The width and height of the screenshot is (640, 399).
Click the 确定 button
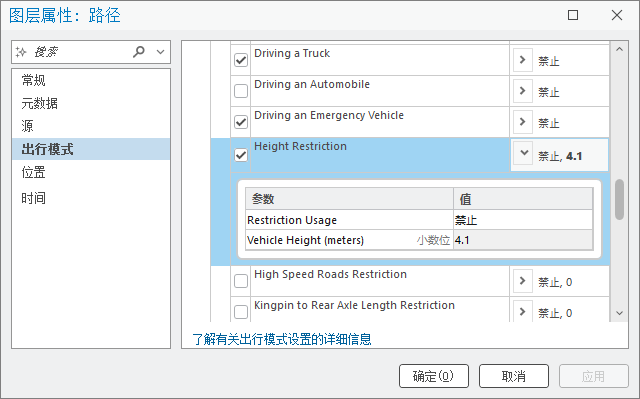click(433, 376)
